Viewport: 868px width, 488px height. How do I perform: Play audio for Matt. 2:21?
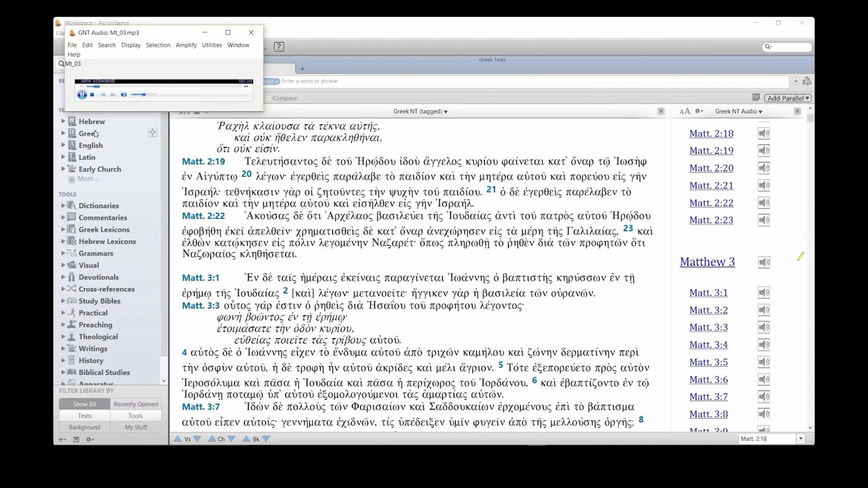click(764, 185)
